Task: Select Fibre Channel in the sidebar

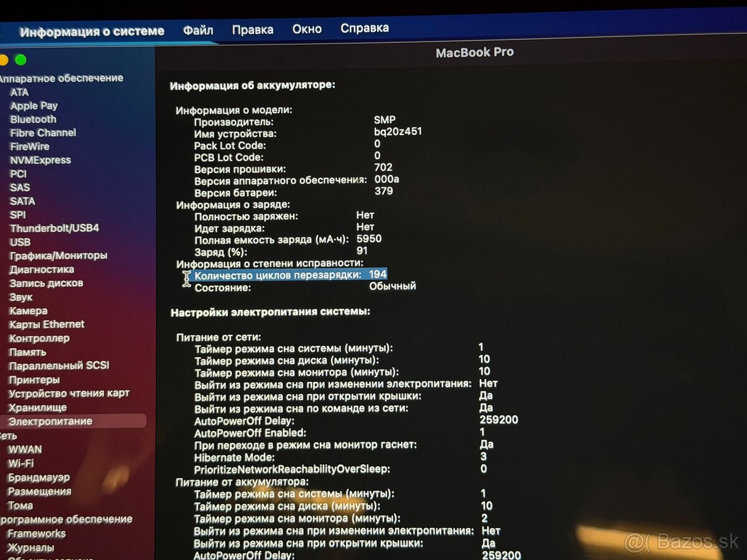Action: click(x=43, y=133)
